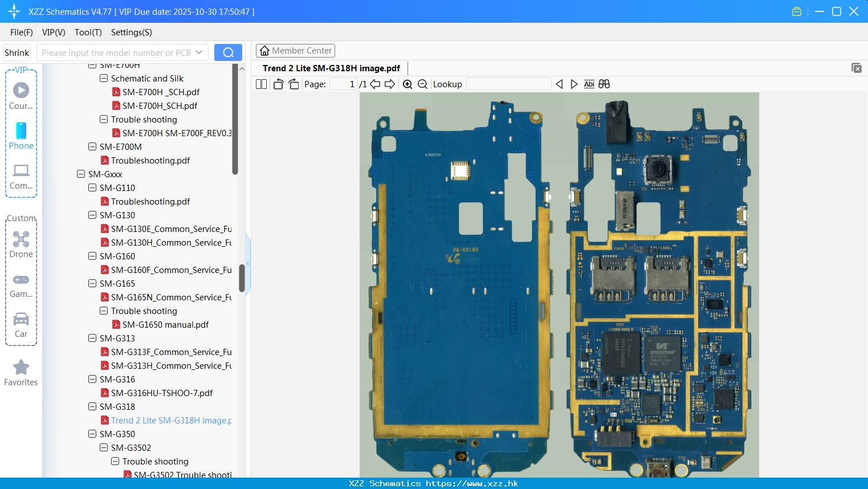Find next lookup match
The width and height of the screenshot is (868, 489).
tap(574, 84)
